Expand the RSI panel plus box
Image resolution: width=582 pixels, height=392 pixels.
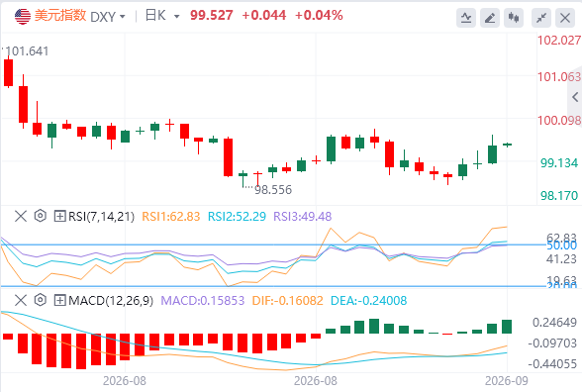[59, 216]
